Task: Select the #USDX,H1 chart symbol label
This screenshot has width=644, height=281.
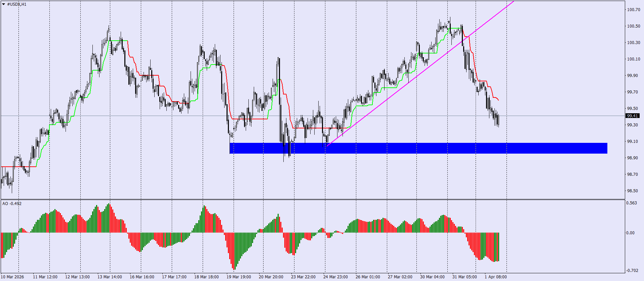Action: click(x=16, y=4)
